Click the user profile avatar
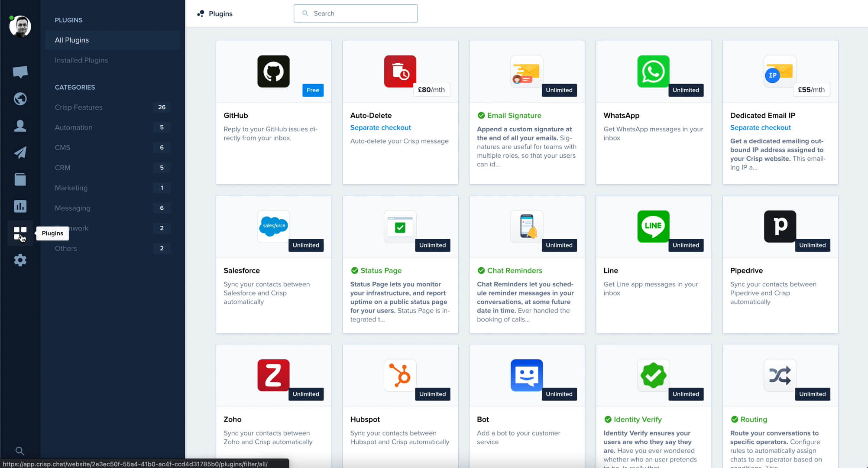Screen dimensions: 868x468 coord(20,26)
